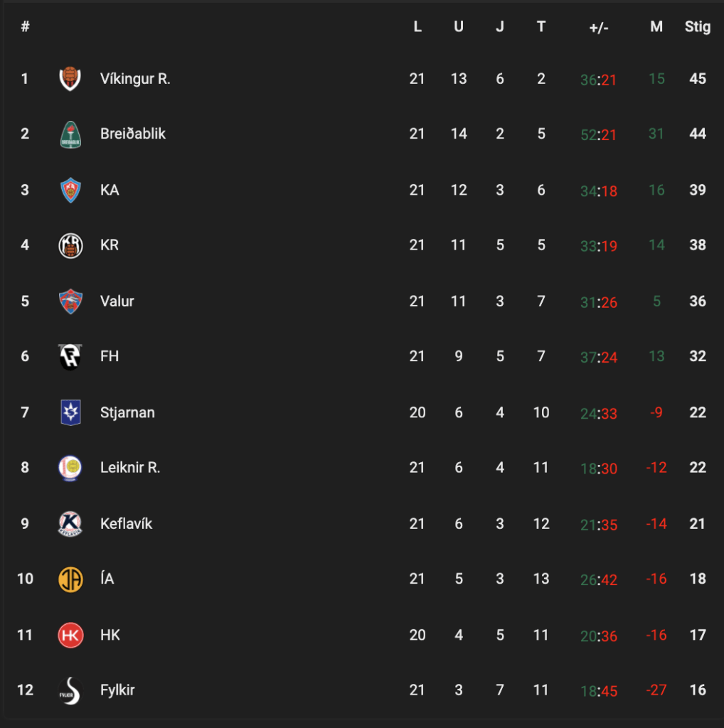Image resolution: width=724 pixels, height=728 pixels.
Task: Click the KA team logo
Action: pos(70,190)
